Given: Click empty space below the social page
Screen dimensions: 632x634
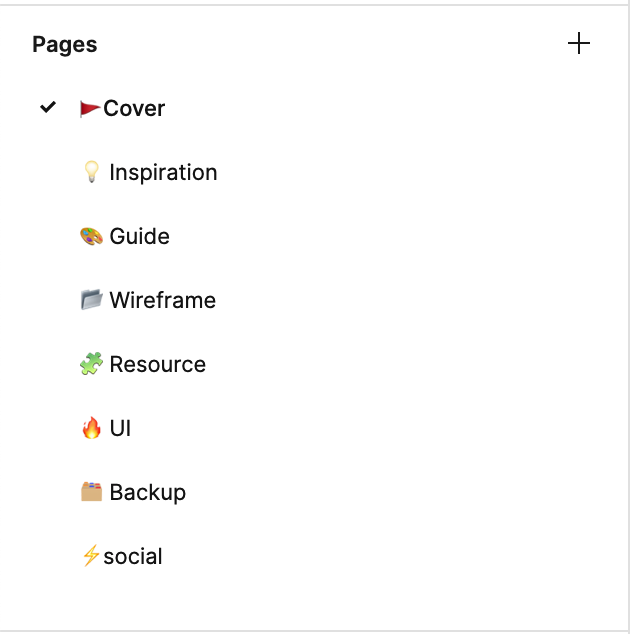Looking at the screenshot, I should click(300, 602).
